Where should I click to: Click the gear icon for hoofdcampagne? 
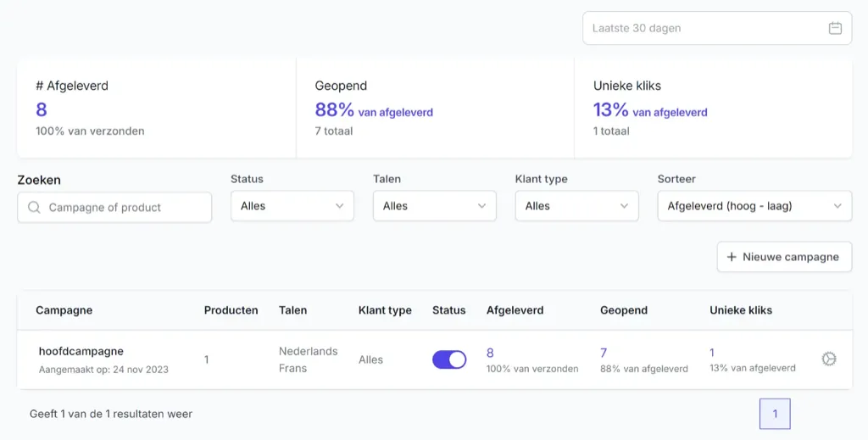[x=829, y=359]
